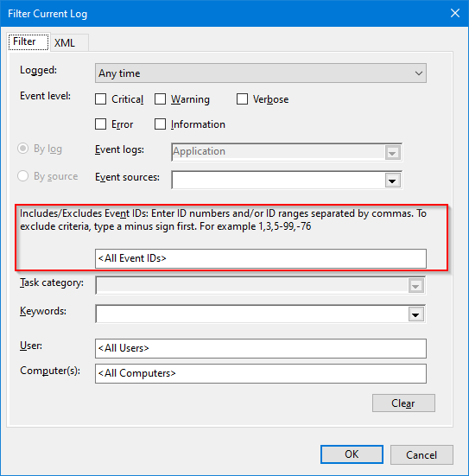
Task: Expand the Event logs dropdown arrow
Action: click(x=392, y=152)
